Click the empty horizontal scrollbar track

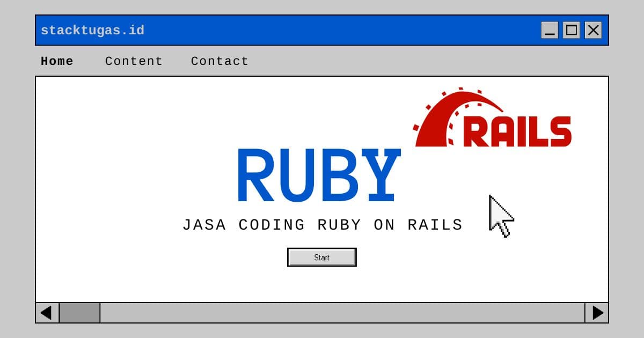click(342, 313)
